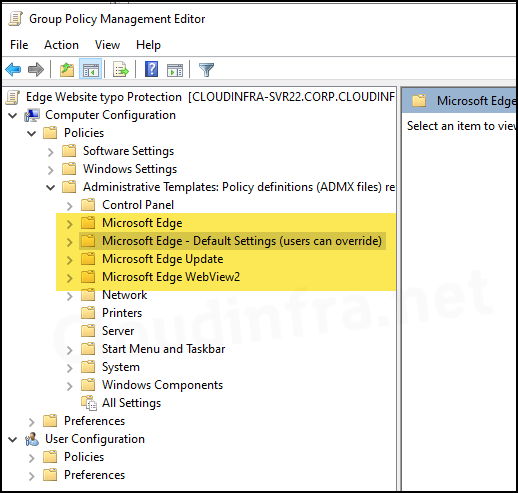This screenshot has height=493, width=518.
Task: Click the Printers folder icon
Action: (x=88, y=313)
